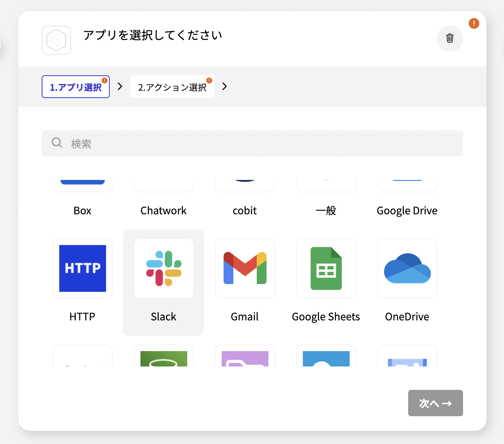Click the アプリを選択してください heading
Image resolution: width=504 pixels, height=444 pixels.
[153, 35]
